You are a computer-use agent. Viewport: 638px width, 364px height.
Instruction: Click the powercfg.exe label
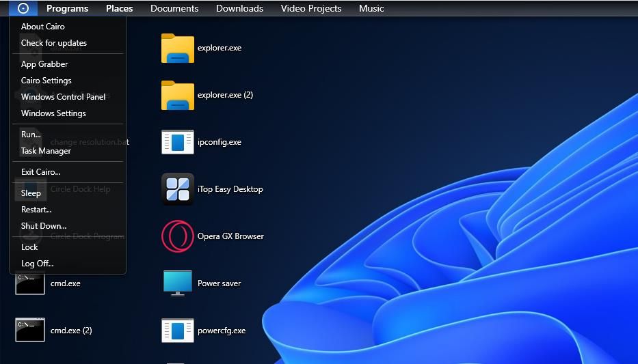[x=222, y=331]
